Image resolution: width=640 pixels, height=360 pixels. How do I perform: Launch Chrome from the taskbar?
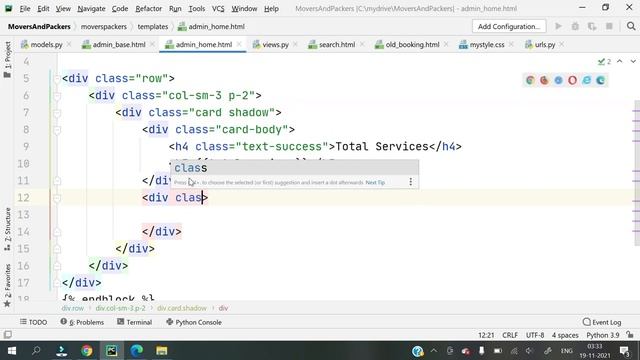[87, 351]
